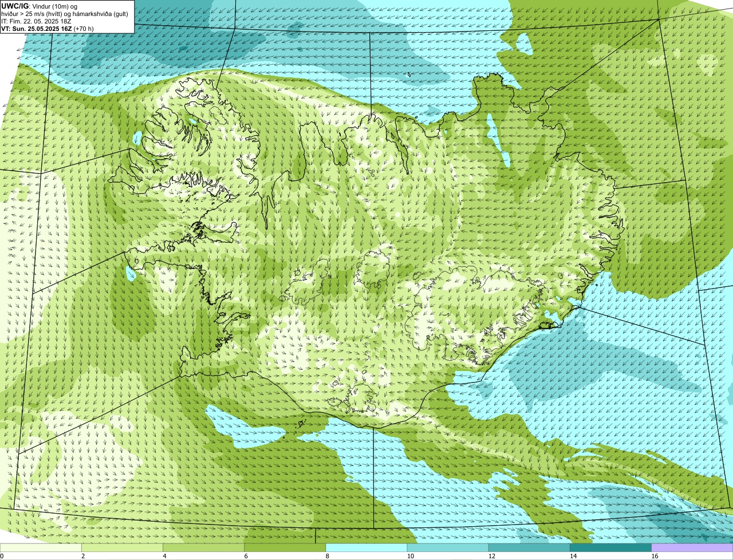The height and width of the screenshot is (560, 733).
Task: Click the "16" label on color scale
Action: [x=655, y=556]
